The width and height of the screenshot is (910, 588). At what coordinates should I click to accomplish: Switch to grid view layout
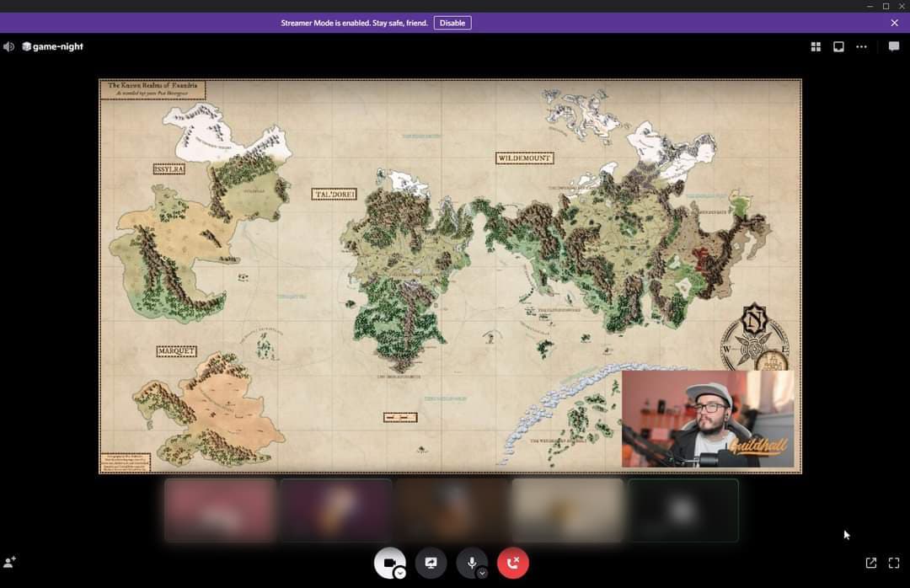coord(816,46)
